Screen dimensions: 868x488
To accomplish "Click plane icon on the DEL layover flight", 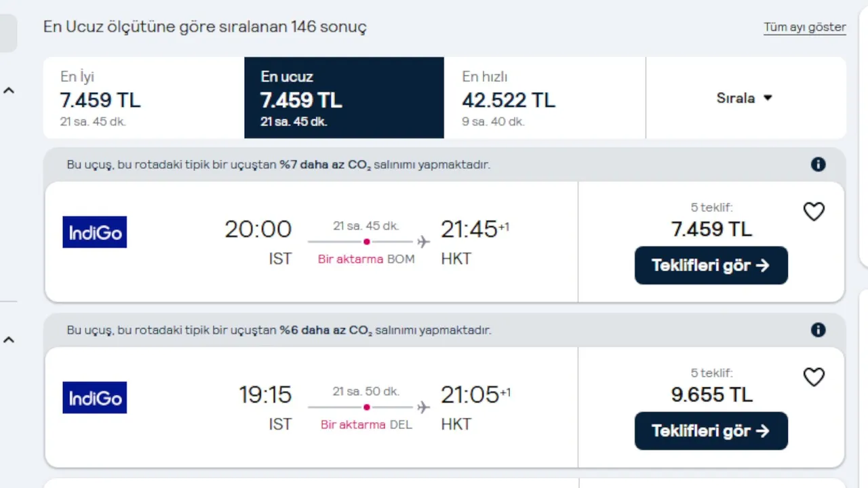I will 424,407.
